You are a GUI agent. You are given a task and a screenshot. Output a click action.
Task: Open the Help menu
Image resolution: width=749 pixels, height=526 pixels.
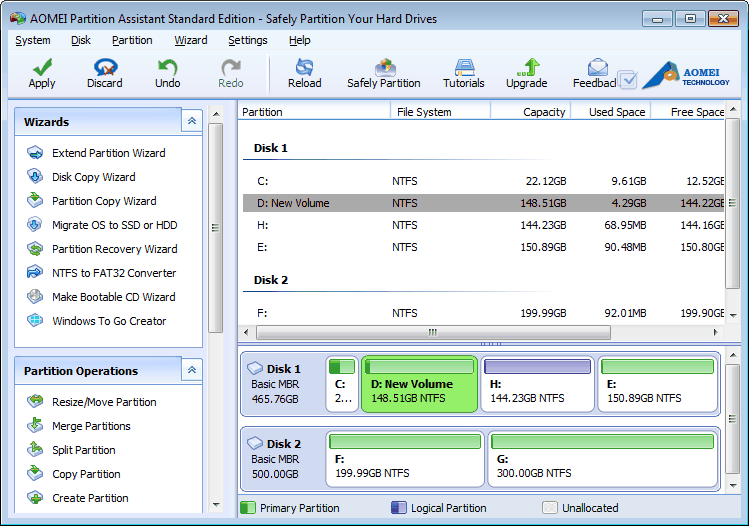(x=300, y=41)
